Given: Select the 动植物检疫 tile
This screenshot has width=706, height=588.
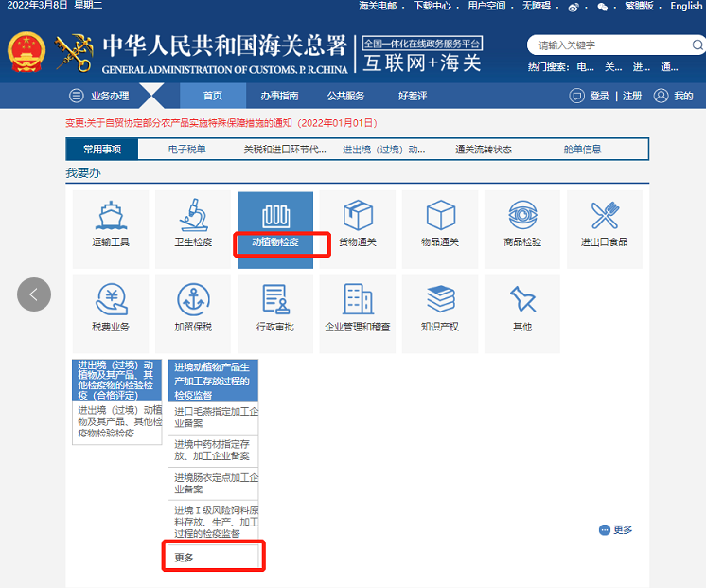Looking at the screenshot, I should point(275,230).
